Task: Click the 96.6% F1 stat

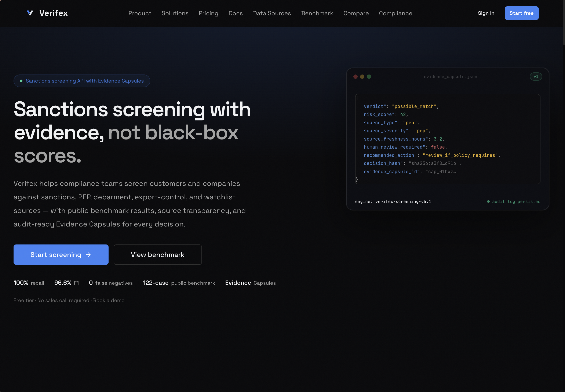Action: click(x=66, y=283)
